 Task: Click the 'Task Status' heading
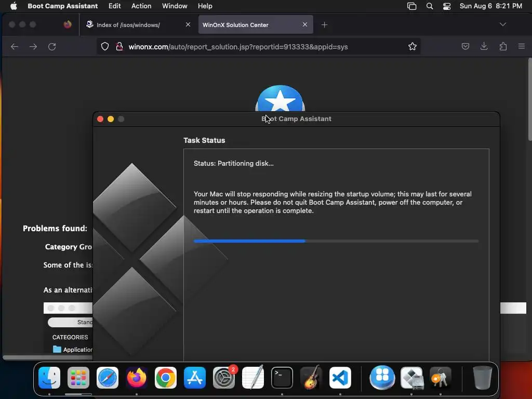click(x=204, y=140)
